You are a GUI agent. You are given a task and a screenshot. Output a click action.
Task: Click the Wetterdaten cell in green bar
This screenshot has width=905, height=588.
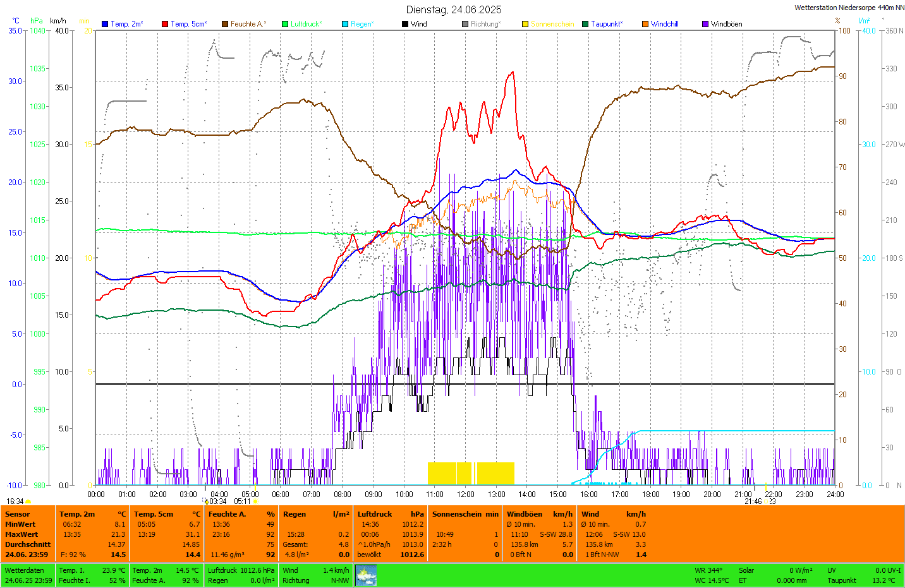pos(24,570)
